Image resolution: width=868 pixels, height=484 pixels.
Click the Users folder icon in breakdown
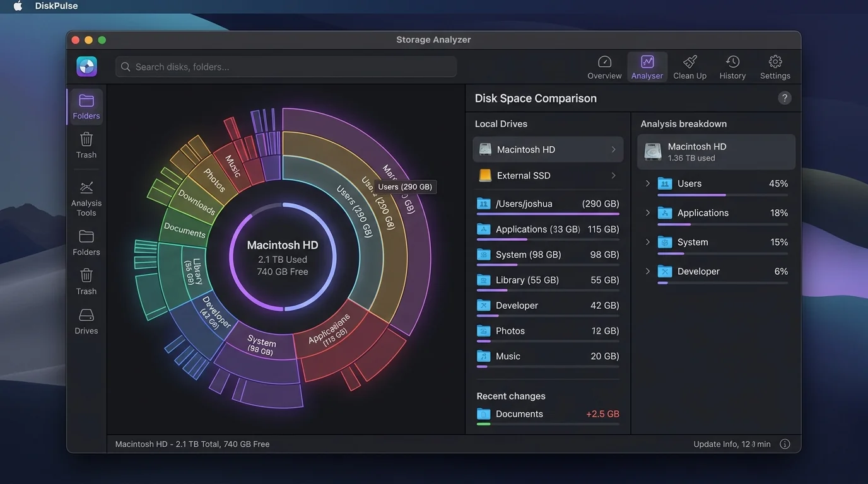[664, 183]
